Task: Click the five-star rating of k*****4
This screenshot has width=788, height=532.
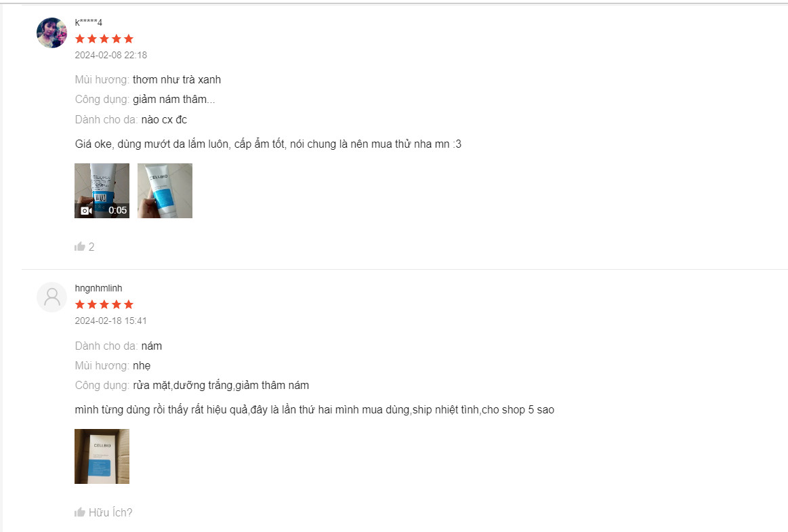Action: (x=104, y=39)
